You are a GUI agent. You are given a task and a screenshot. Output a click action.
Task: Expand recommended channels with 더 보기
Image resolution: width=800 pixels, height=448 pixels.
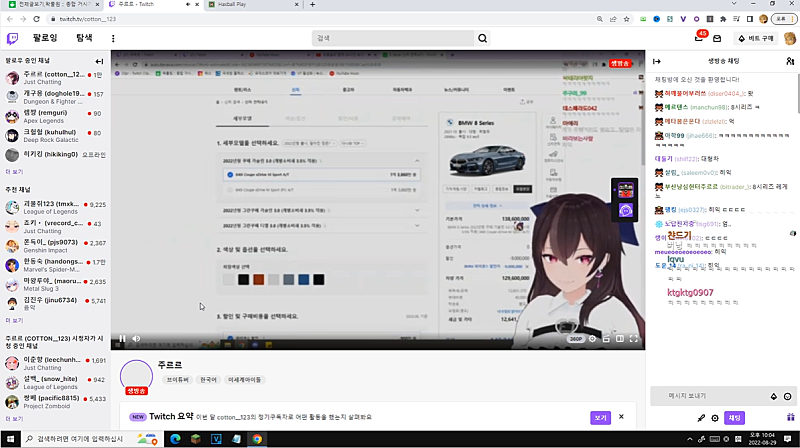coord(14,321)
